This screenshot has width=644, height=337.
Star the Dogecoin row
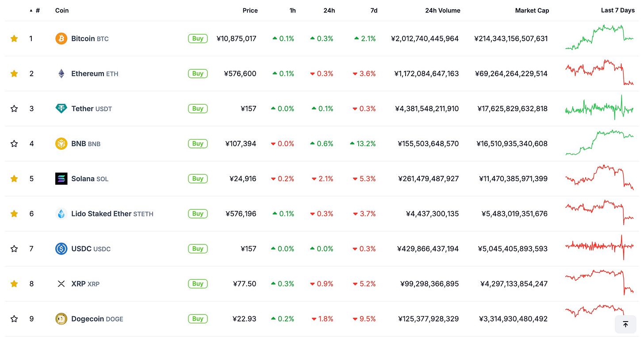[14, 318]
